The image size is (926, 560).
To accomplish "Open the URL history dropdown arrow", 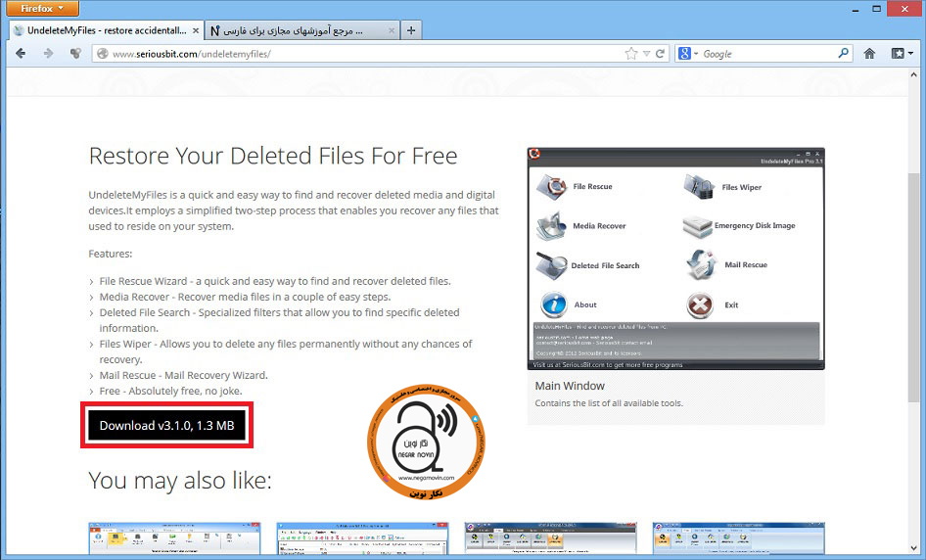I will tap(647, 54).
